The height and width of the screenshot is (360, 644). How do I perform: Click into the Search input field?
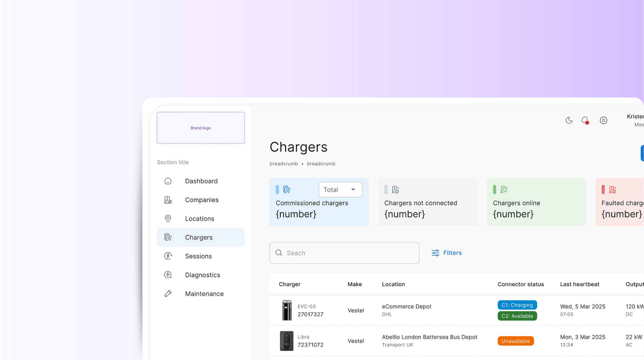tap(344, 253)
